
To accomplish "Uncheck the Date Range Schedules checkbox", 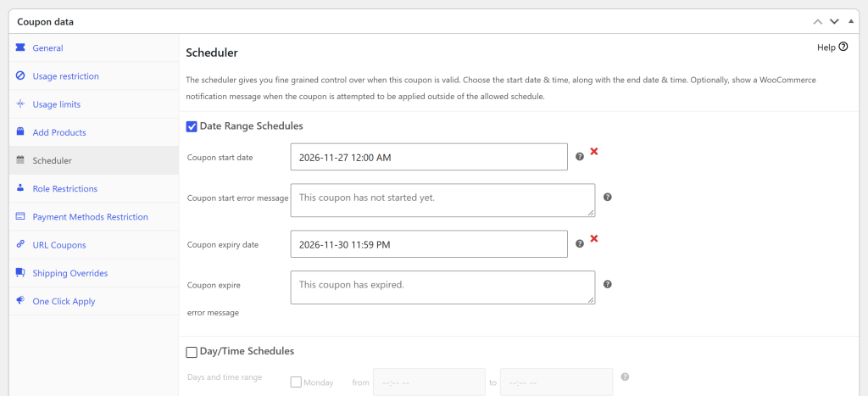I will coord(192,127).
